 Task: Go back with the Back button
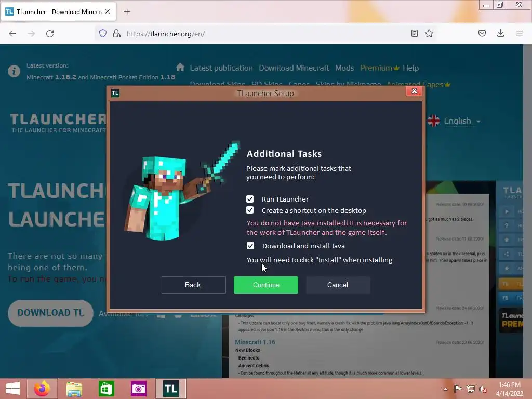[193, 285]
